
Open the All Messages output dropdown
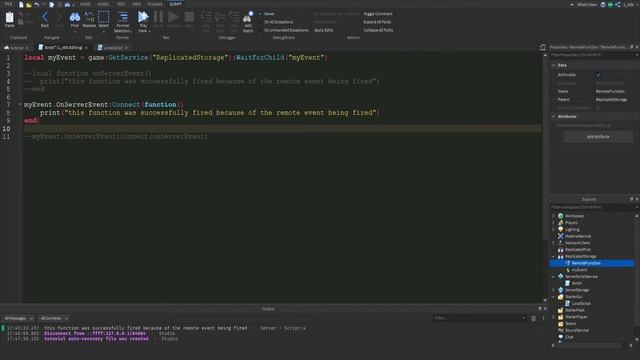click(x=18, y=318)
